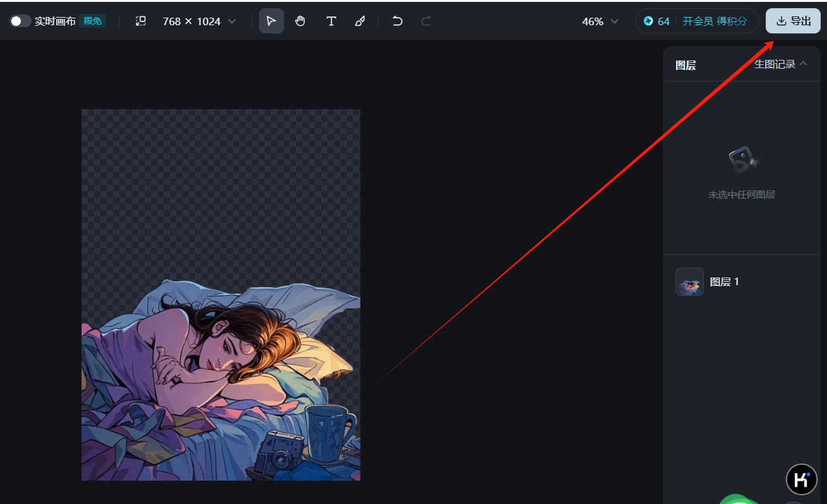827x504 pixels.
Task: Collapse the panel with the 生图记录 chevron
Action: click(x=804, y=64)
